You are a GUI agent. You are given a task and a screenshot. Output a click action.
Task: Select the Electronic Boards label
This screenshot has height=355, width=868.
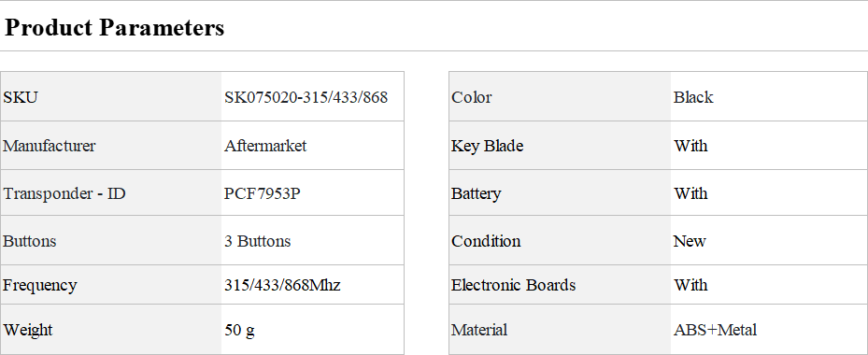513,285
